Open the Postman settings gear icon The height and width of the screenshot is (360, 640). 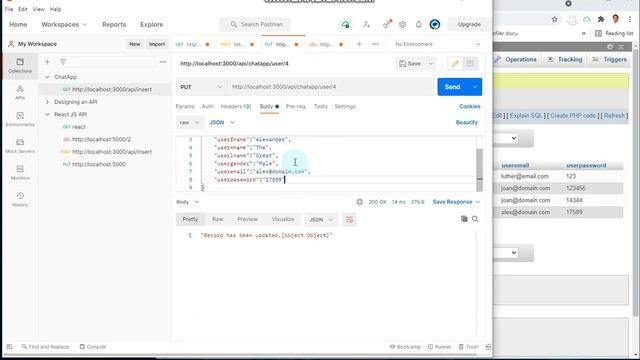point(402,24)
